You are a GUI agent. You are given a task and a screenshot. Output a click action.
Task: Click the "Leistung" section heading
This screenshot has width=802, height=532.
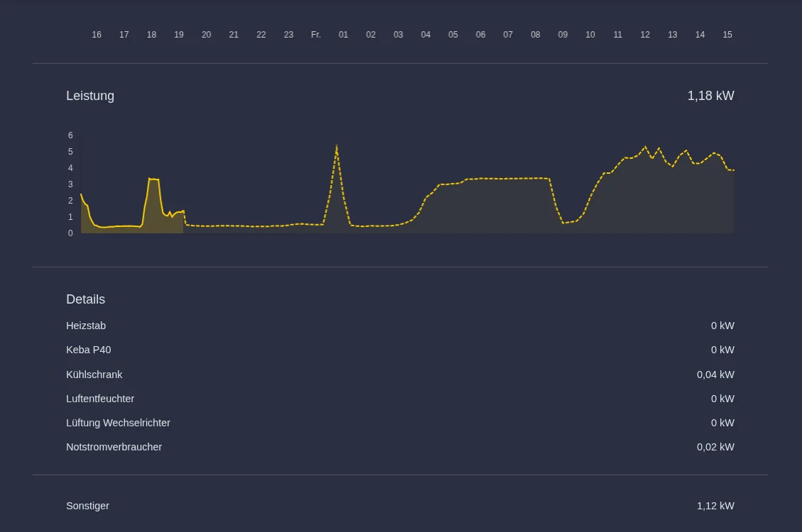pos(90,96)
